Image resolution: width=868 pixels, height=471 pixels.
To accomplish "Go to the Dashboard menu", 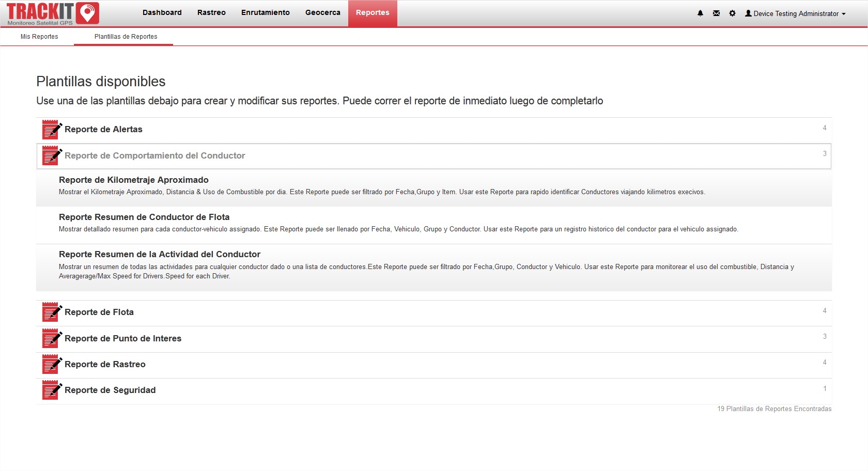I will click(162, 13).
